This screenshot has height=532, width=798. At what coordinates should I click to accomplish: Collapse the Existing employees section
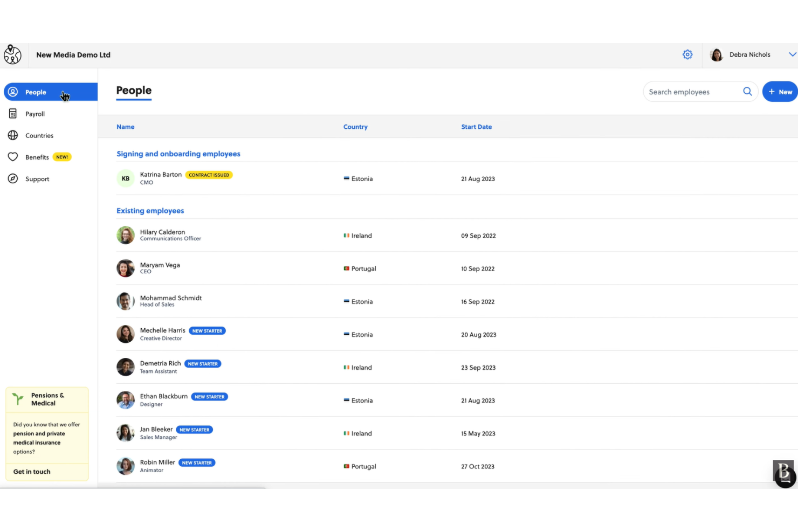pyautogui.click(x=150, y=210)
